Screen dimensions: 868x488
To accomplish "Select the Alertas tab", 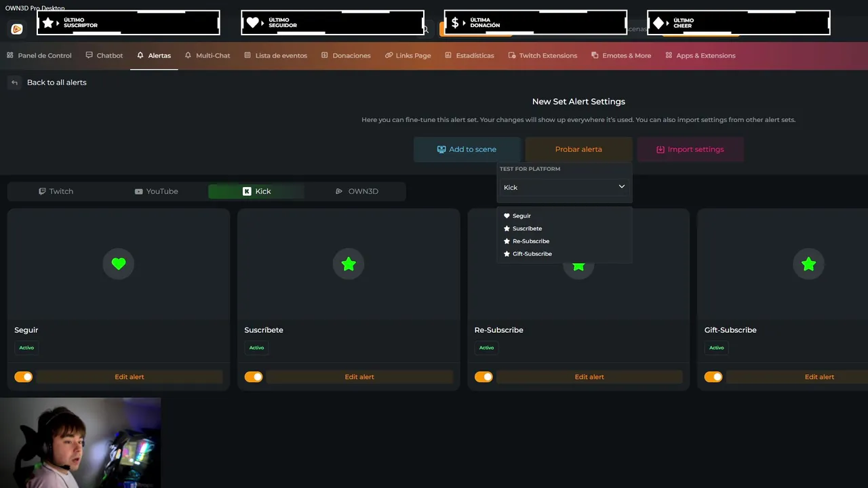I will point(154,56).
